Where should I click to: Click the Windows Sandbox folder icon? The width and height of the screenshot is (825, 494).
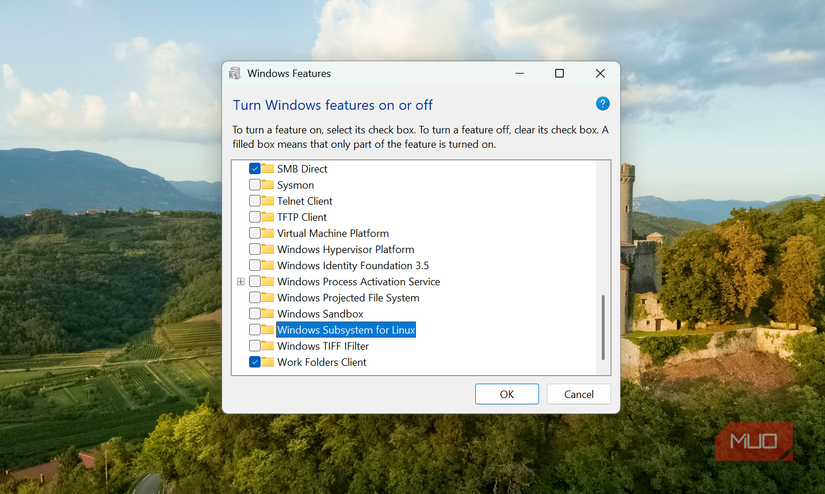268,314
